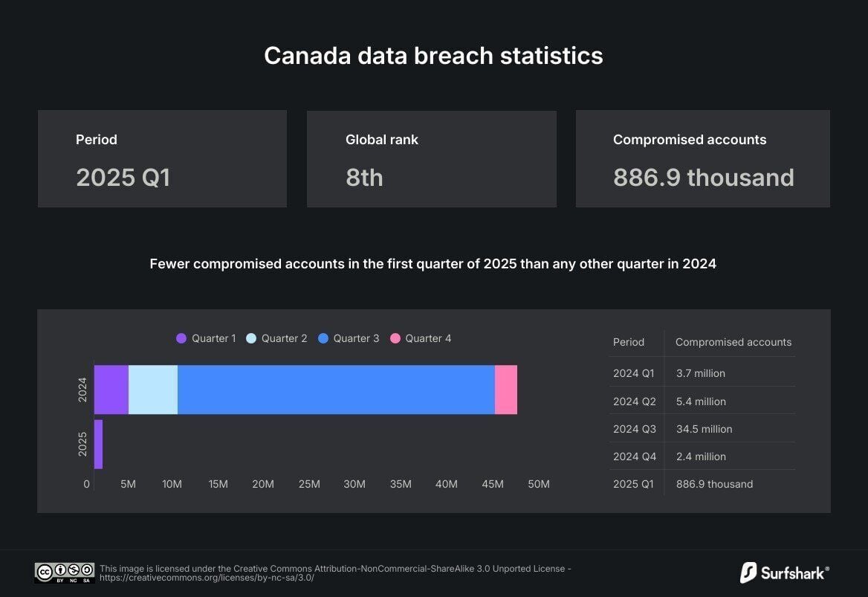The width and height of the screenshot is (868, 597).
Task: Toggle Quarter 2 legend dot
Action: pos(251,339)
